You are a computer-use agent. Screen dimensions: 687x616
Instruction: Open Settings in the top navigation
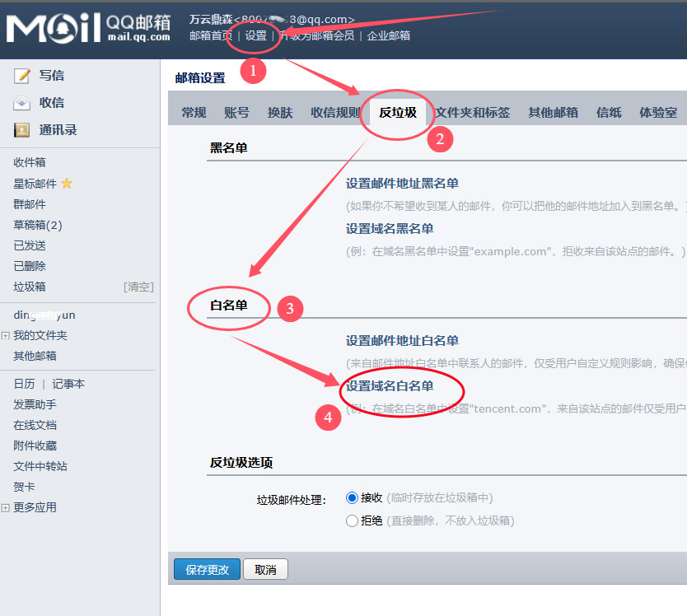(x=255, y=35)
